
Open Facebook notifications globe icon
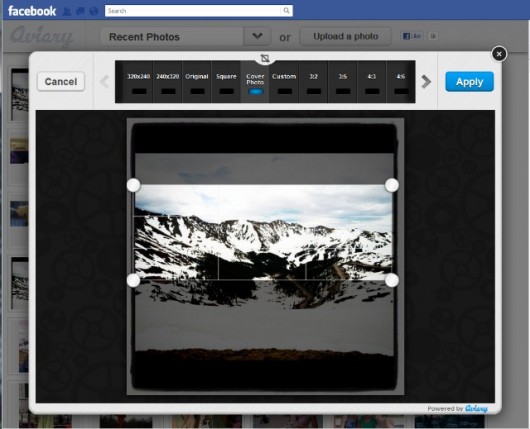click(94, 11)
